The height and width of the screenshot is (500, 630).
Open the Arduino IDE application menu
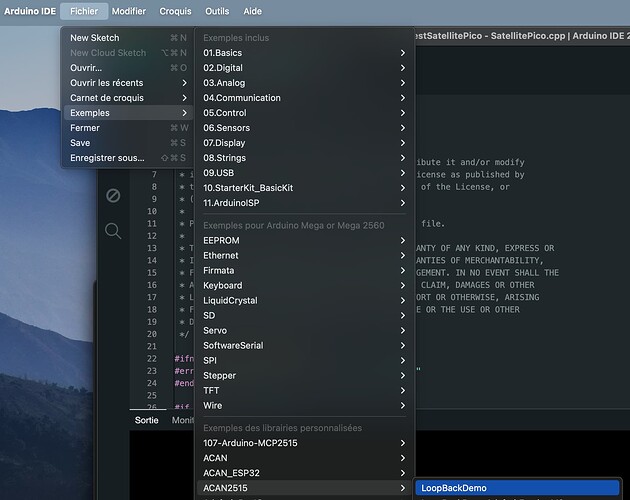30,11
